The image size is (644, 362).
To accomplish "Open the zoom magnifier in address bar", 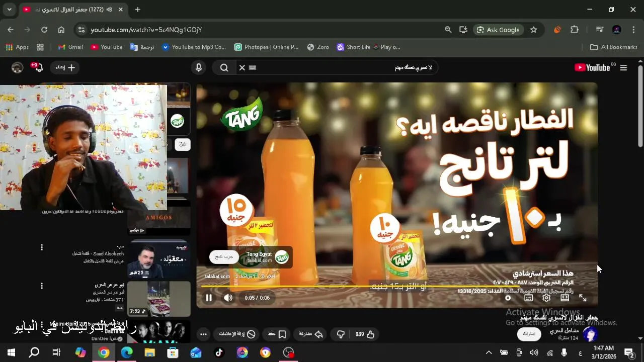I will (448, 30).
